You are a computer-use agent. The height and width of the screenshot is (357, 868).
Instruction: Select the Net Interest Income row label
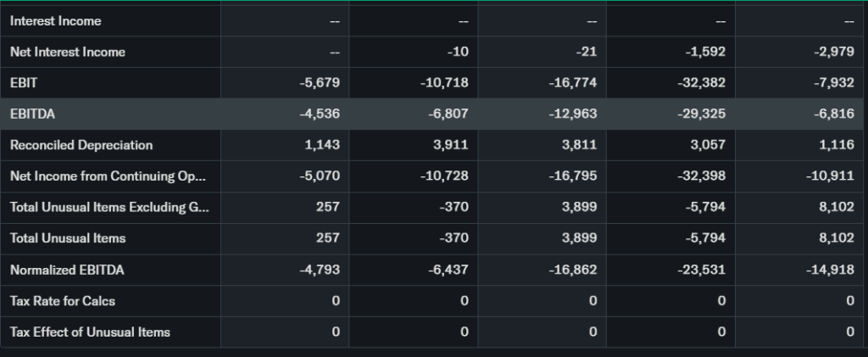click(x=67, y=52)
